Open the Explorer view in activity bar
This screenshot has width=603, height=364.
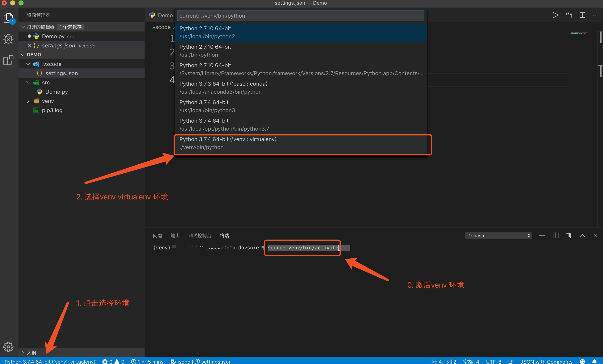8,18
